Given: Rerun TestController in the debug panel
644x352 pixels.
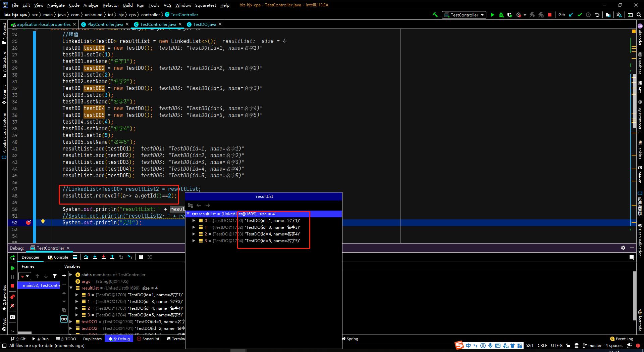Looking at the screenshot, I should coord(12,258).
